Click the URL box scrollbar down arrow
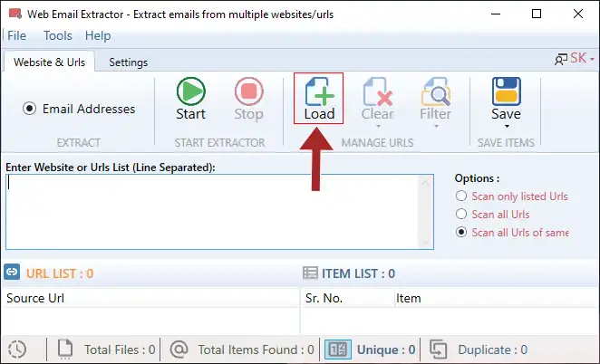This screenshot has width=600, height=364. coord(425,242)
